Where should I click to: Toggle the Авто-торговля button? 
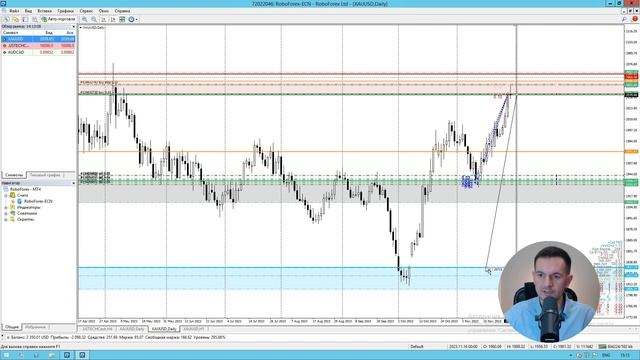point(58,19)
